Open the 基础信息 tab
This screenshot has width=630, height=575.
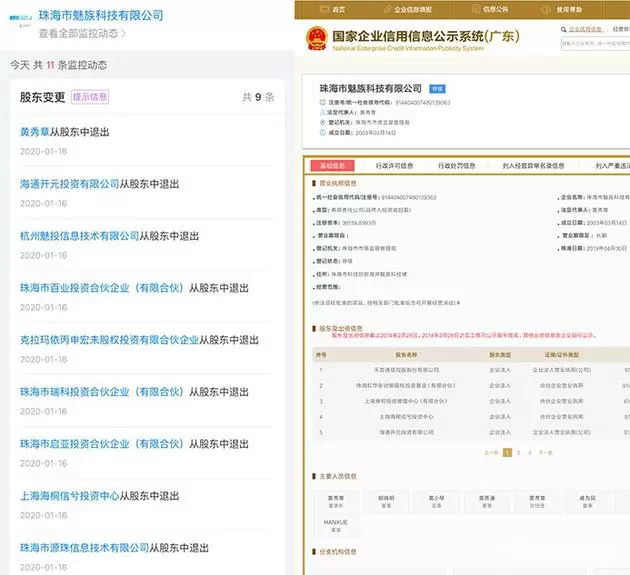330,166
